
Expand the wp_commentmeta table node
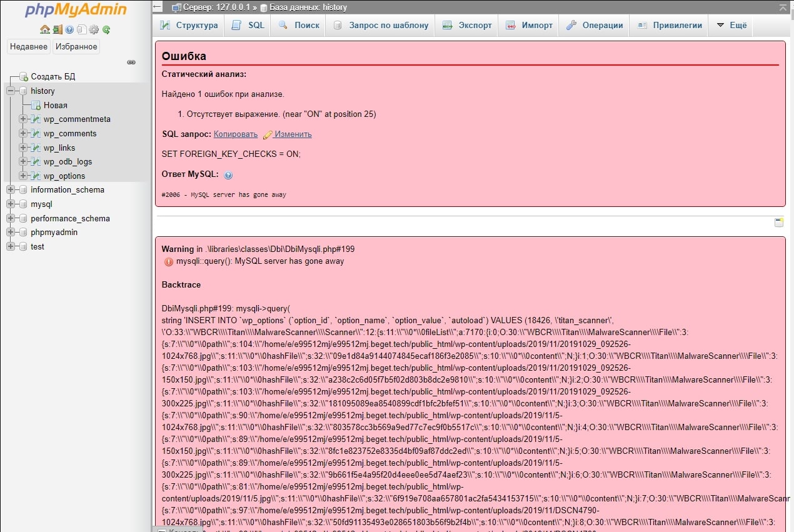[23, 119]
